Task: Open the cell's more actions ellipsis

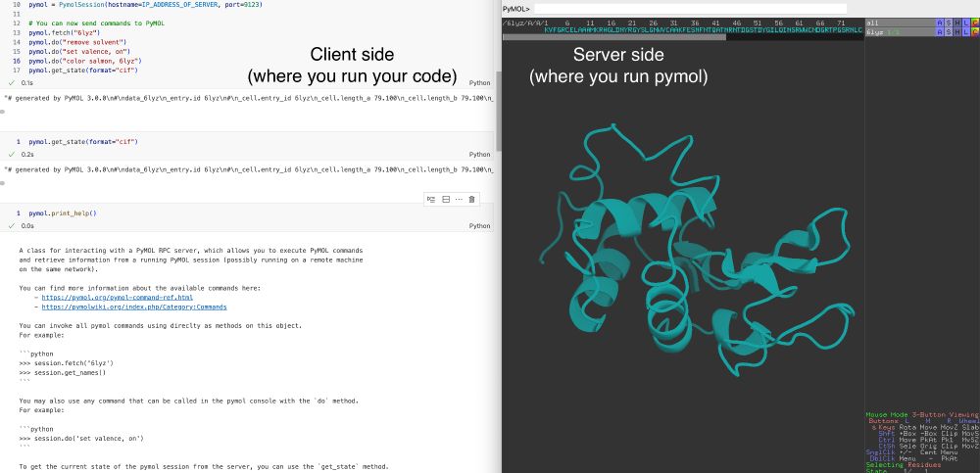Action: pyautogui.click(x=459, y=200)
